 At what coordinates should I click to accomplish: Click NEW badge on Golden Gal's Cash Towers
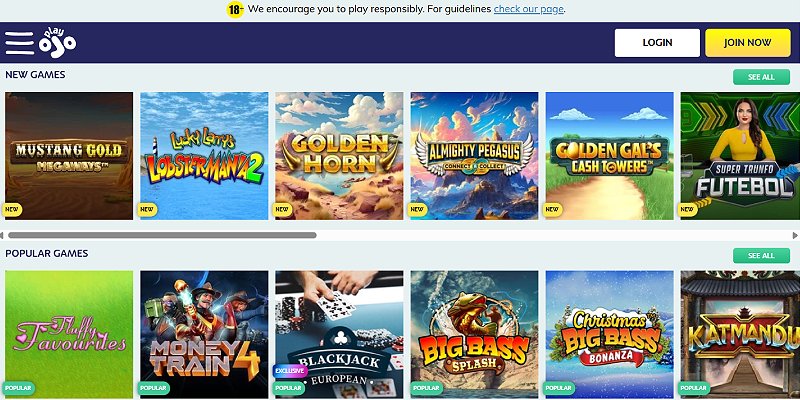click(553, 209)
